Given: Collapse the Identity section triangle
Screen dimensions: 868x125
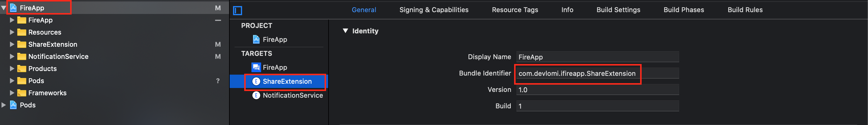Looking at the screenshot, I should 345,31.
